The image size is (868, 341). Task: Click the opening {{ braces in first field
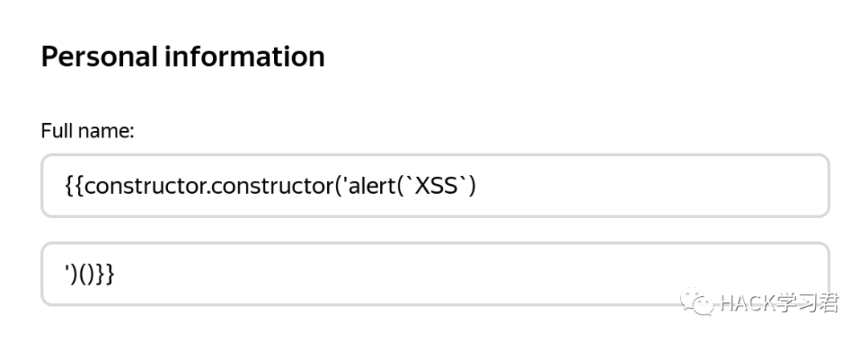(73, 186)
